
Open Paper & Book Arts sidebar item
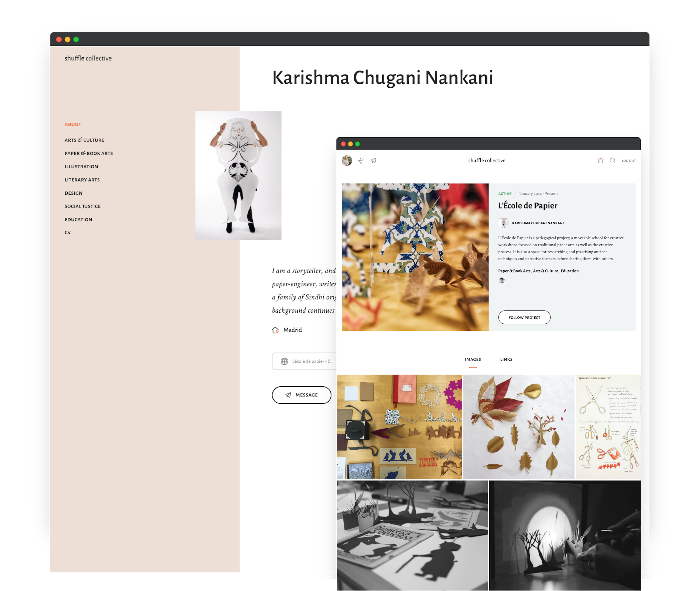point(89,153)
